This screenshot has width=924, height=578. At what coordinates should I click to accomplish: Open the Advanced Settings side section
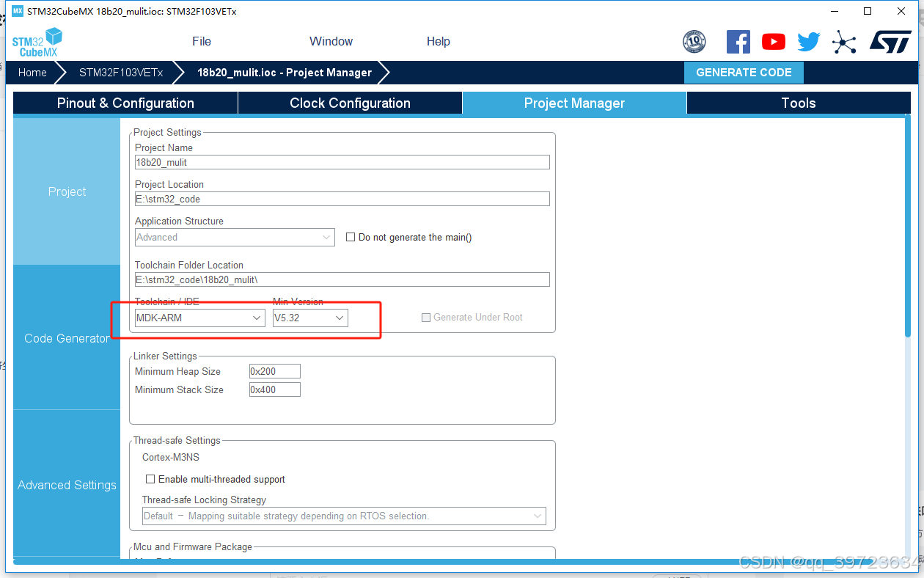tap(67, 485)
